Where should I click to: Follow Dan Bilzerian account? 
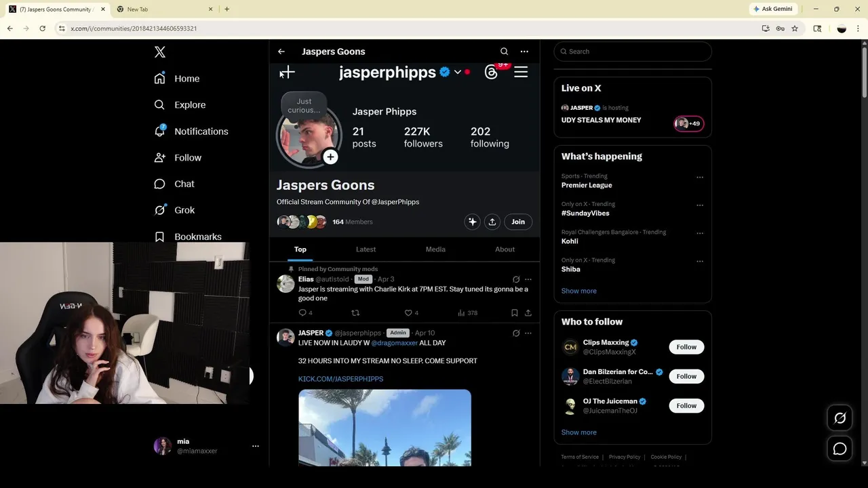(686, 376)
